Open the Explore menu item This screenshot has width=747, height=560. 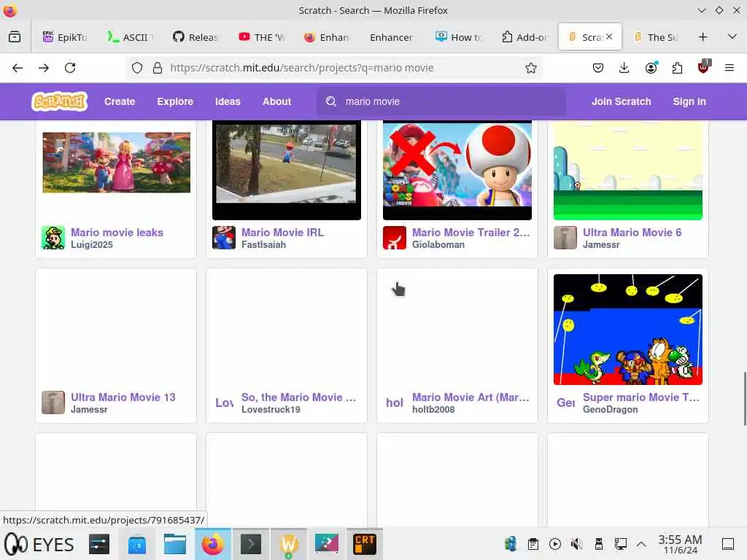click(x=175, y=101)
